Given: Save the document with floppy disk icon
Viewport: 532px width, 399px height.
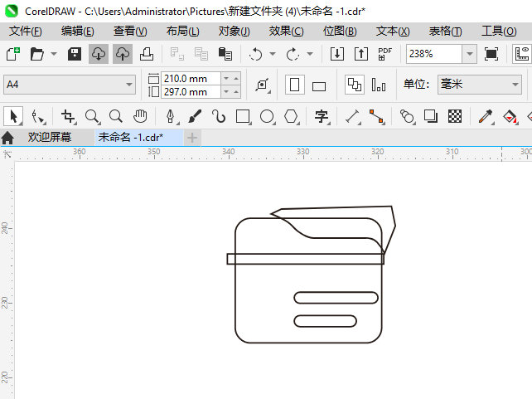Looking at the screenshot, I should (75, 54).
